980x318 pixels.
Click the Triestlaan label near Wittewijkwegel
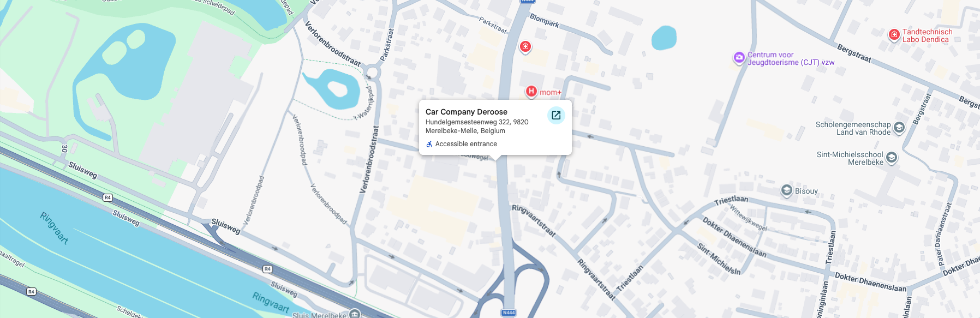(x=731, y=200)
